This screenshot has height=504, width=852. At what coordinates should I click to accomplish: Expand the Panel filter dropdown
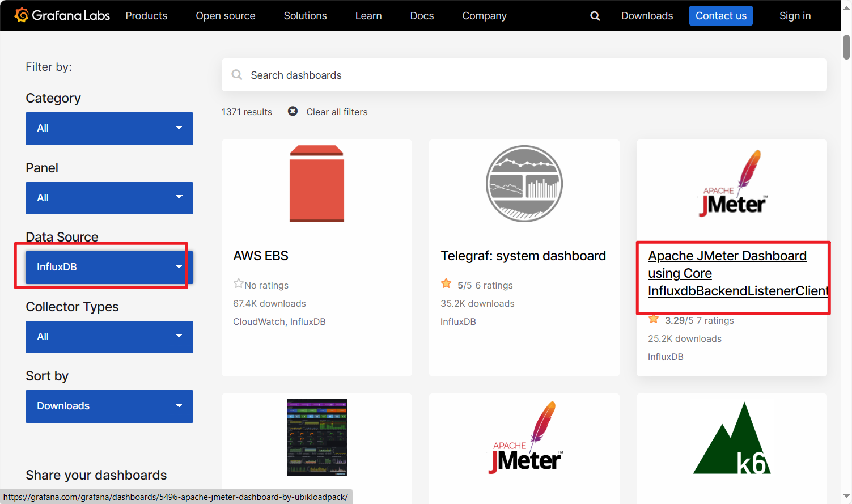point(109,198)
